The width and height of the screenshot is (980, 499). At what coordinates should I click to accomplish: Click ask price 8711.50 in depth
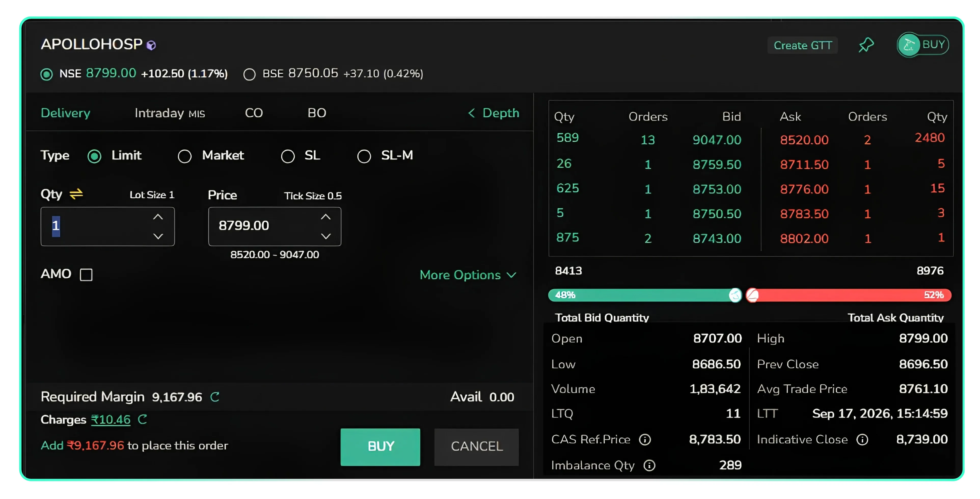tap(804, 165)
